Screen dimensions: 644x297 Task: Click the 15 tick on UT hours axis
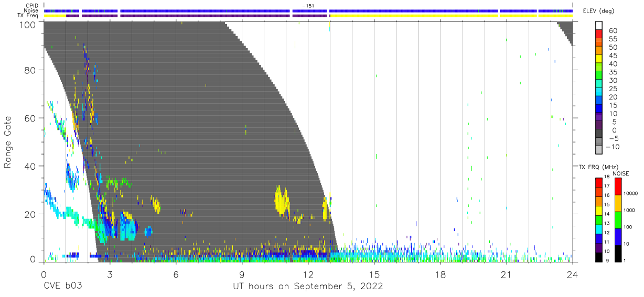374,273
